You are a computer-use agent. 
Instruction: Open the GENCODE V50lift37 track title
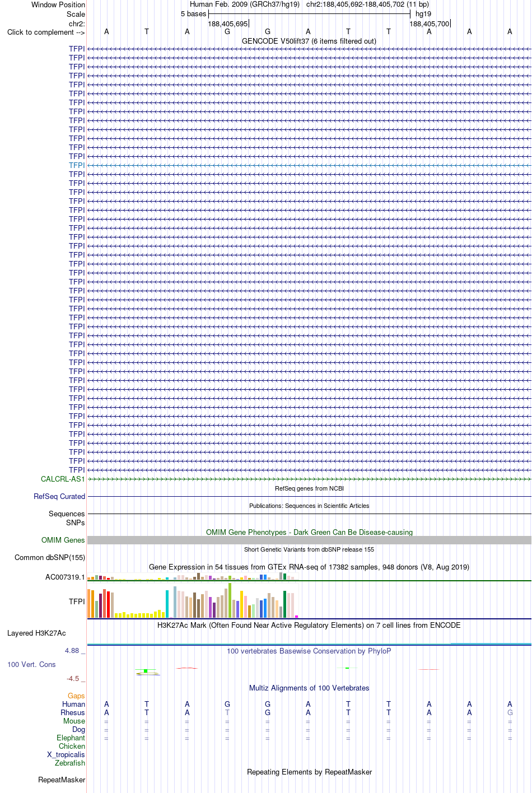click(x=309, y=41)
